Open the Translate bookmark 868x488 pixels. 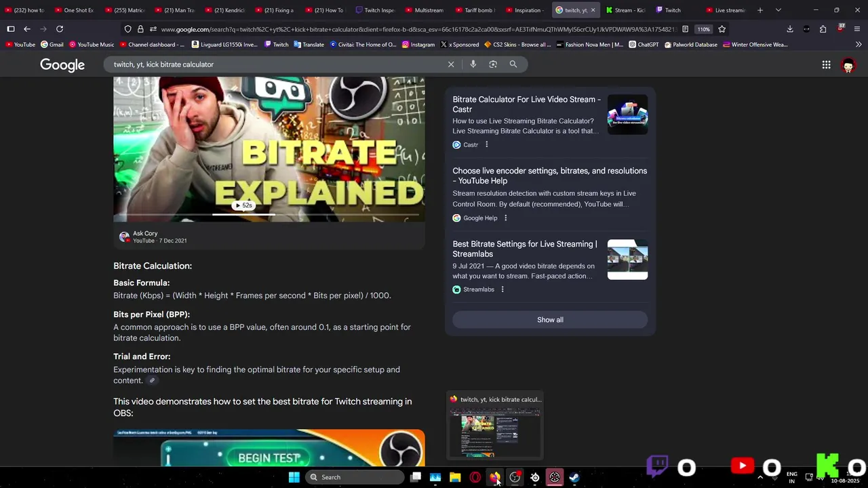pos(309,45)
